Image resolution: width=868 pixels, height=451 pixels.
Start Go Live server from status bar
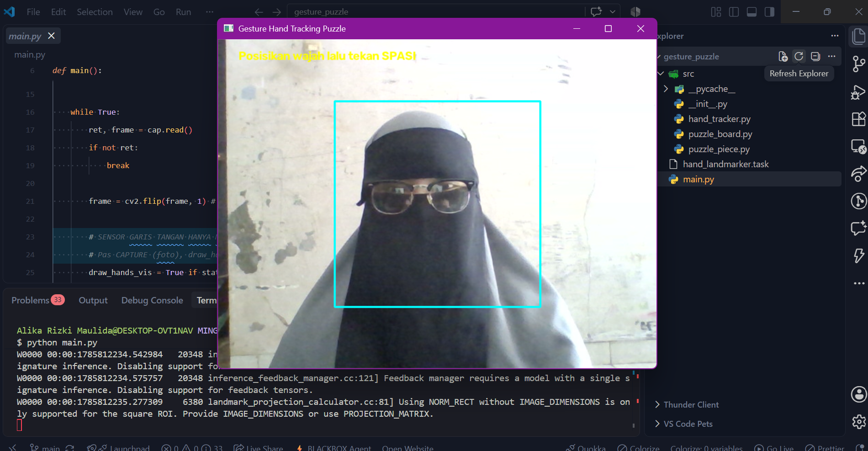pos(774,448)
